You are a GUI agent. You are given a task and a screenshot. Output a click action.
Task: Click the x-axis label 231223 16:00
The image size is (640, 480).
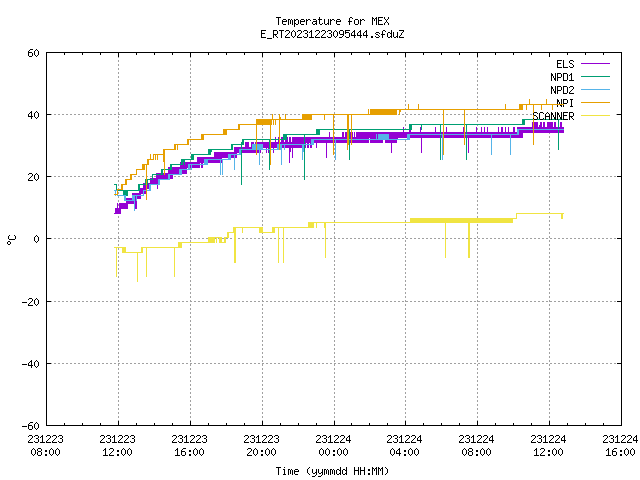[189, 446]
